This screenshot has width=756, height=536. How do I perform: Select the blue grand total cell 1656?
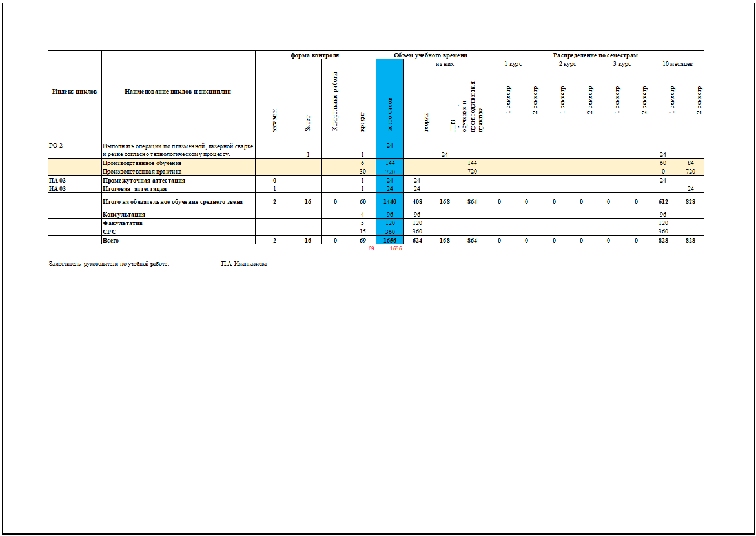coord(389,240)
